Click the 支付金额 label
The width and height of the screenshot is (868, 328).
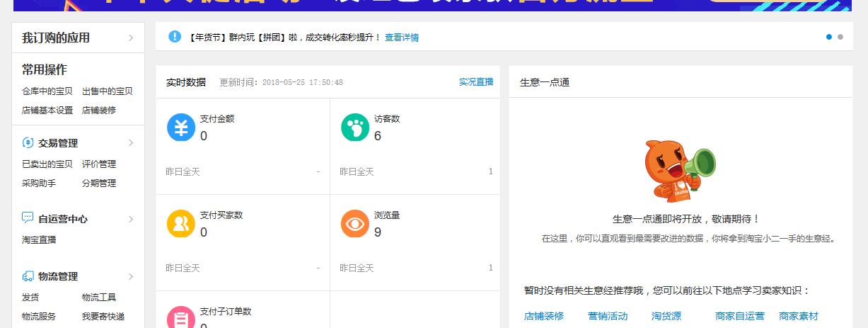(217, 119)
